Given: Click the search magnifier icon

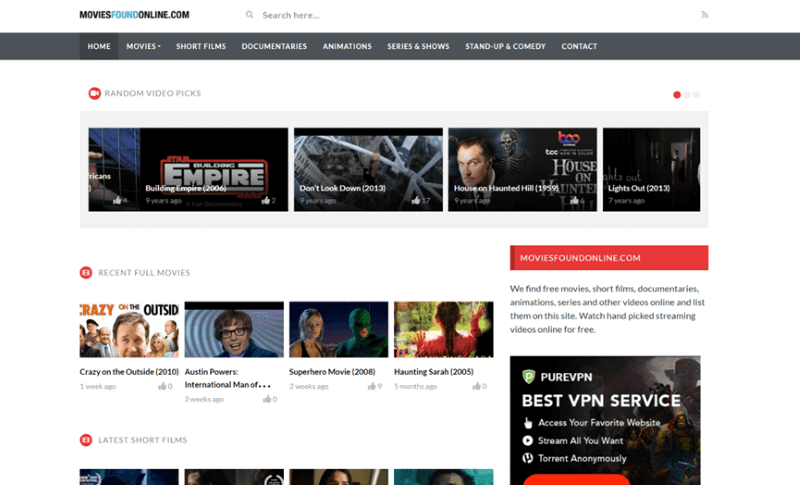Looking at the screenshot, I should [x=249, y=15].
